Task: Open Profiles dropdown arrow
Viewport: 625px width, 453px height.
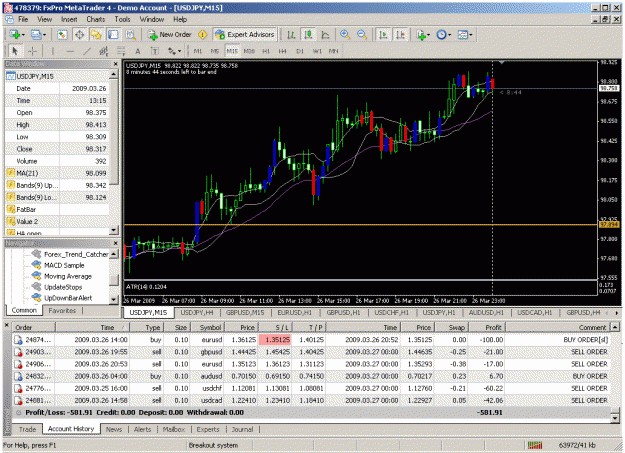Action: tap(44, 35)
